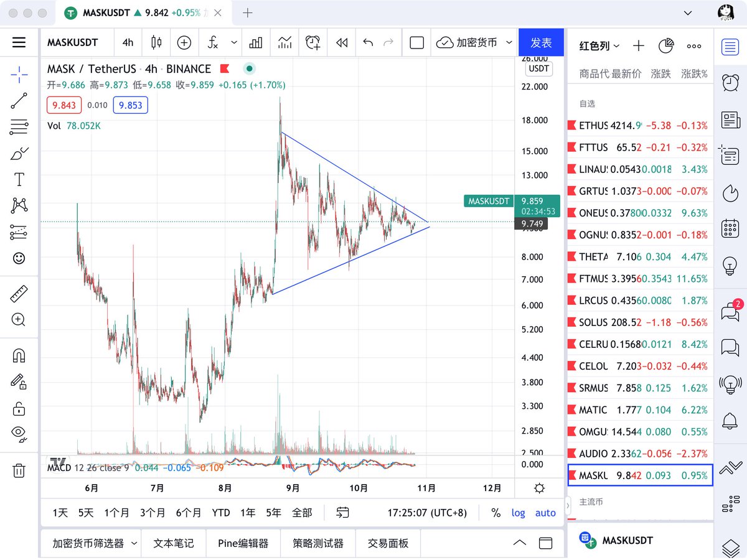Change the 4h timeframe interval
This screenshot has width=747, height=560.
(x=128, y=42)
